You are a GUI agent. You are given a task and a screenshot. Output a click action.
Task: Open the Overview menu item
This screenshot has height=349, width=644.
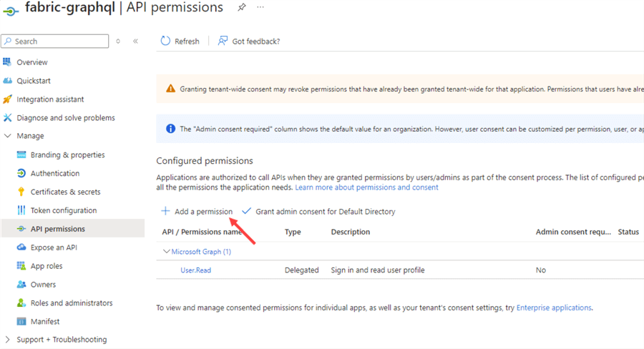tap(32, 62)
